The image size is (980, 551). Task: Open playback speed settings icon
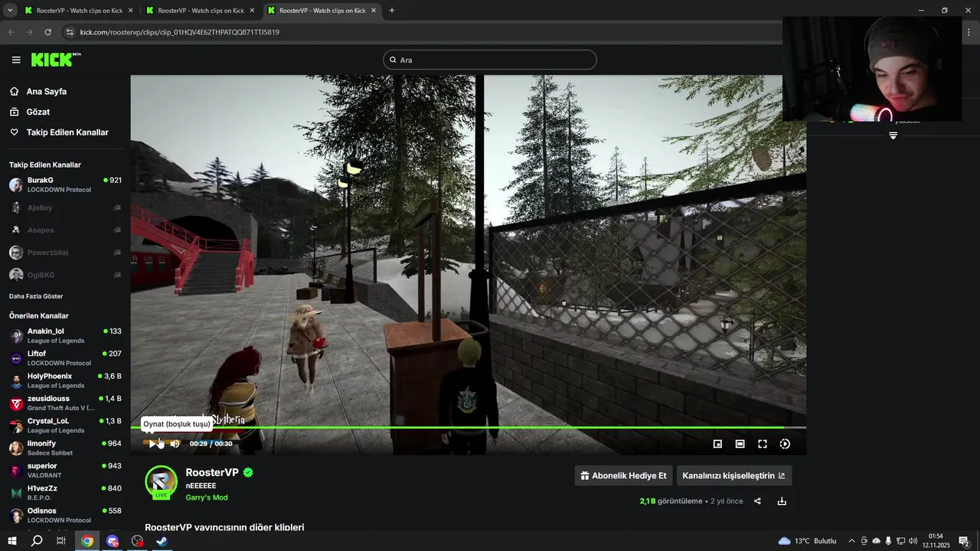tap(785, 444)
